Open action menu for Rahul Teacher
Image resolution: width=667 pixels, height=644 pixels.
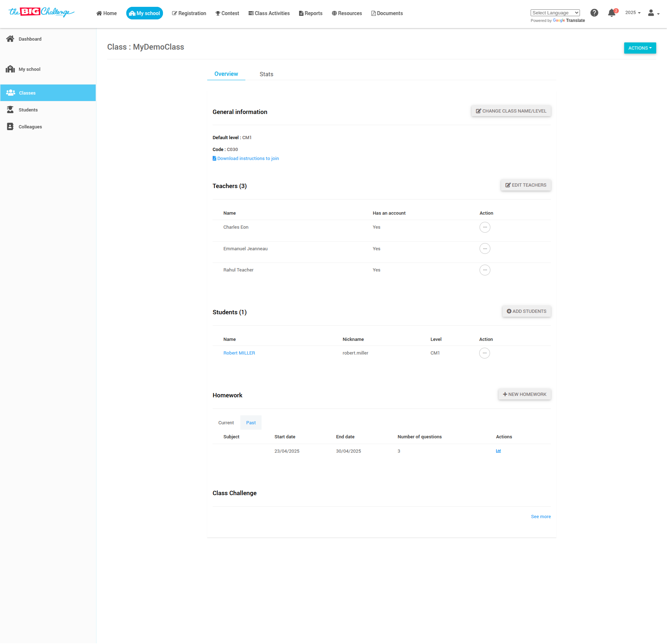tap(485, 270)
